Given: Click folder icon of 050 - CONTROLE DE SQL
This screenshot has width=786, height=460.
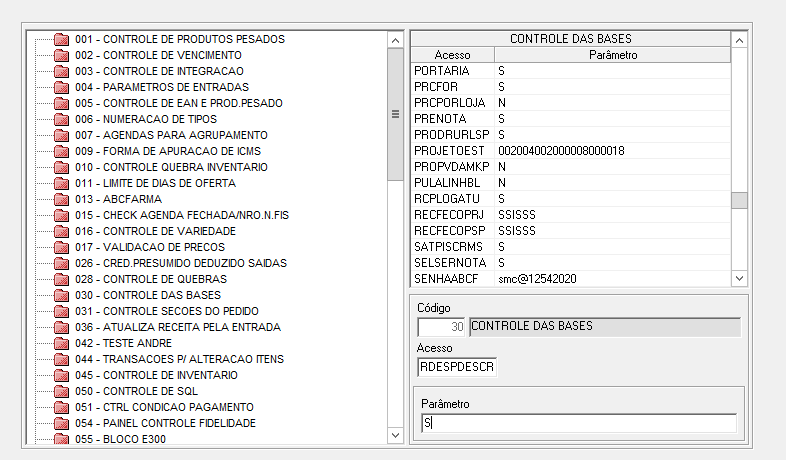Looking at the screenshot, I should pyautogui.click(x=61, y=391).
